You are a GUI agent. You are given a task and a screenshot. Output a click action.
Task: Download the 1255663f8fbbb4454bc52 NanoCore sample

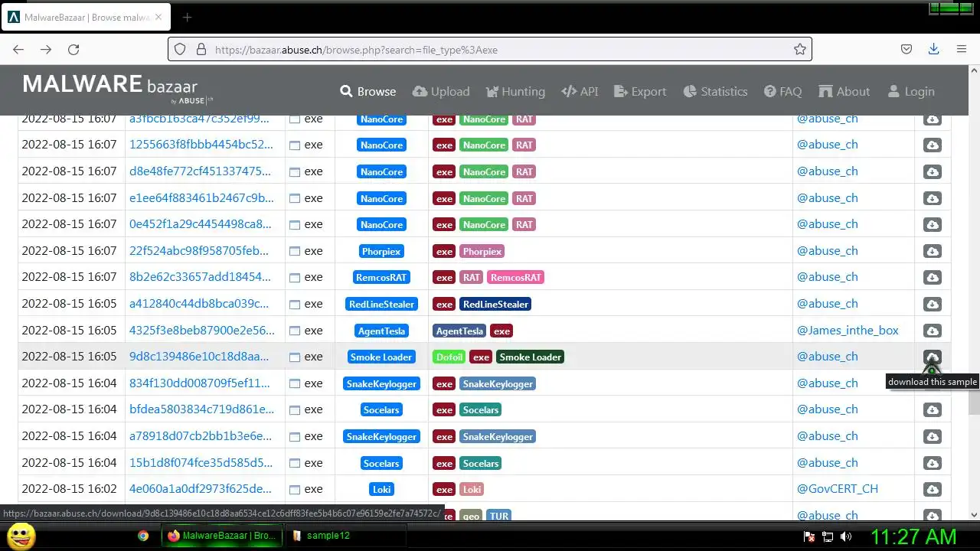click(x=932, y=145)
